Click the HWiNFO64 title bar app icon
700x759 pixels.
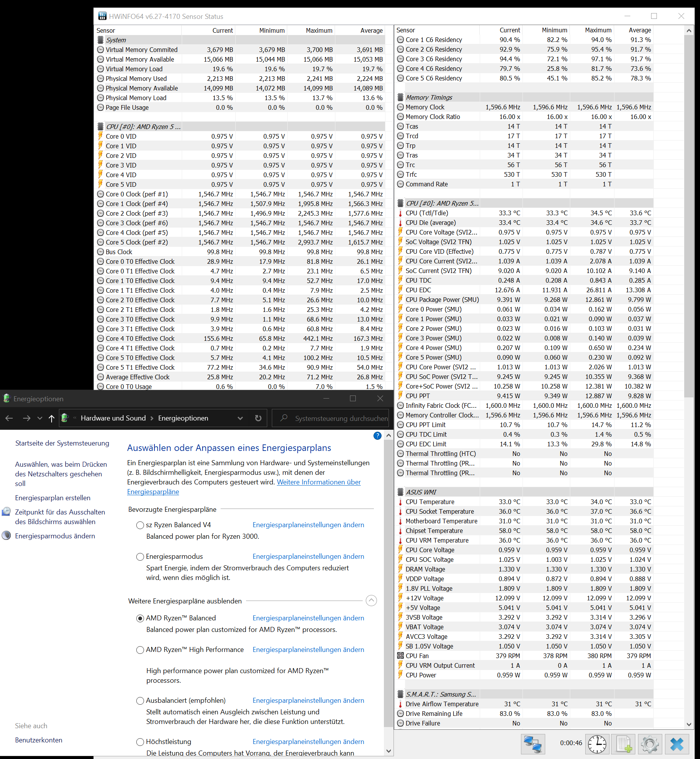pyautogui.click(x=102, y=16)
